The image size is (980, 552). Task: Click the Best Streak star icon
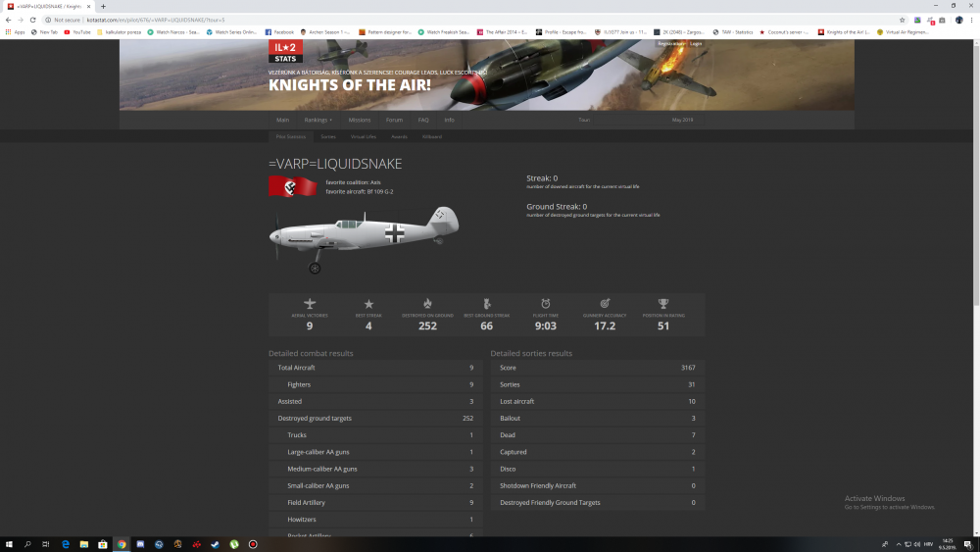pyautogui.click(x=368, y=304)
